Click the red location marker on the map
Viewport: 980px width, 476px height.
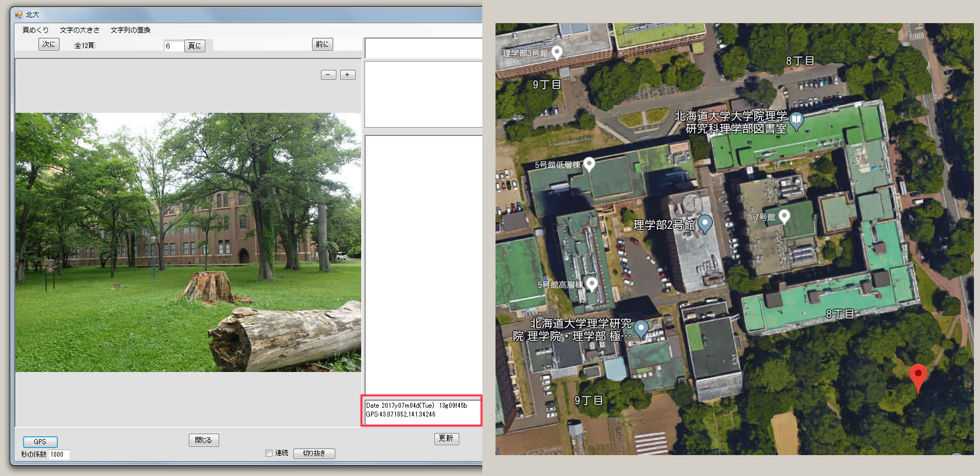point(917,375)
